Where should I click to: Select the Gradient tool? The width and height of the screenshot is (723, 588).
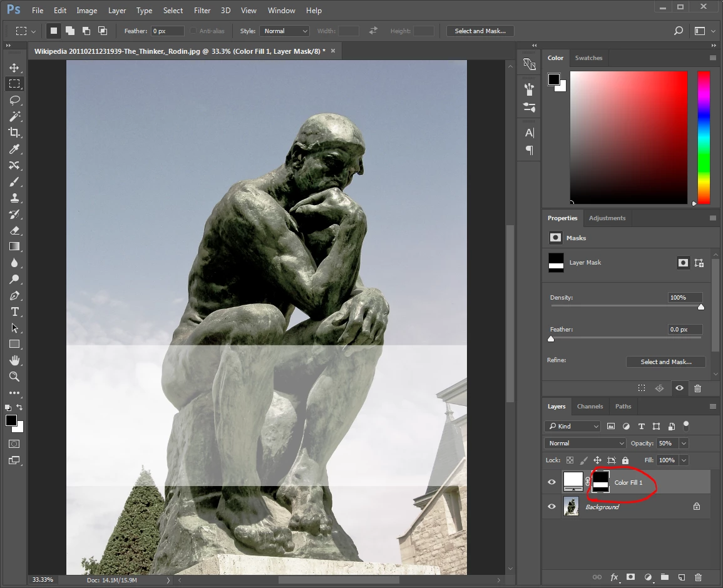pyautogui.click(x=14, y=246)
